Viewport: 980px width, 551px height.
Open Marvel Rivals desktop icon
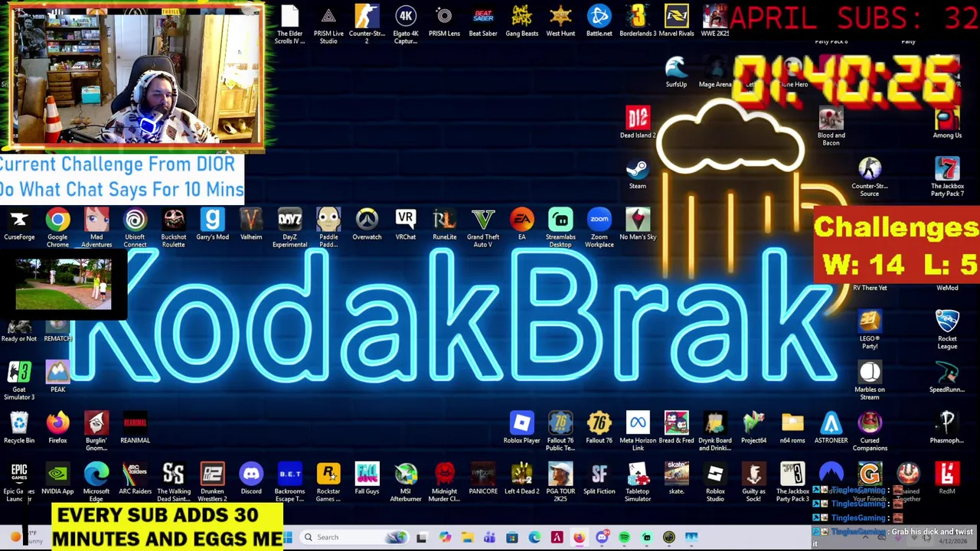point(676,21)
